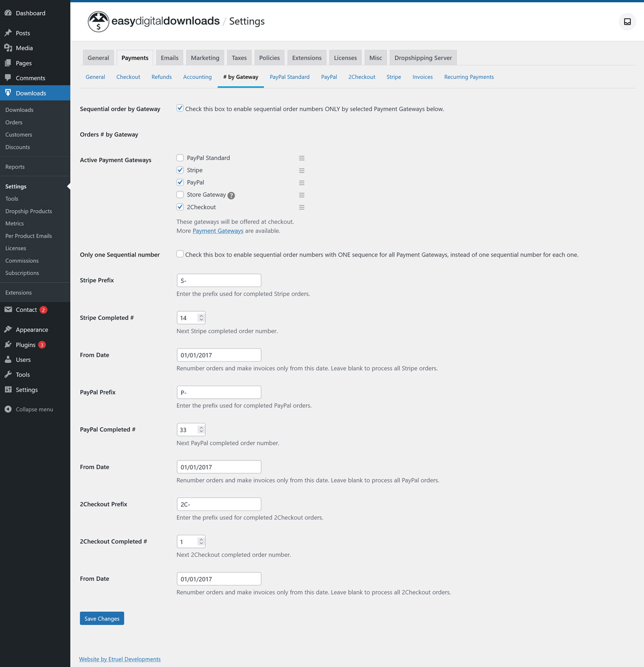Open the 2Checkout sub-section link
The width and height of the screenshot is (644, 667).
click(x=362, y=77)
